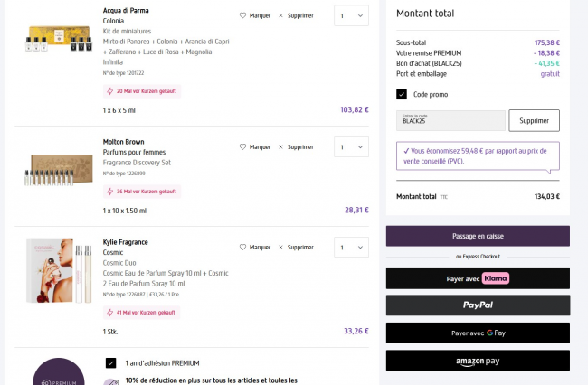Viewport: 588px width, 385px height.
Task: Expand Molton Brown quantity selector
Action: 351,146
